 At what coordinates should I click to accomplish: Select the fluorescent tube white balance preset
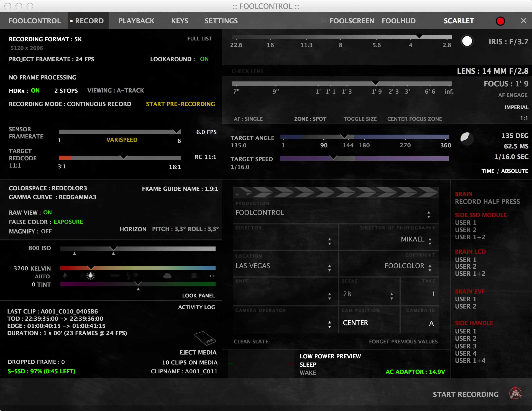[115, 276]
